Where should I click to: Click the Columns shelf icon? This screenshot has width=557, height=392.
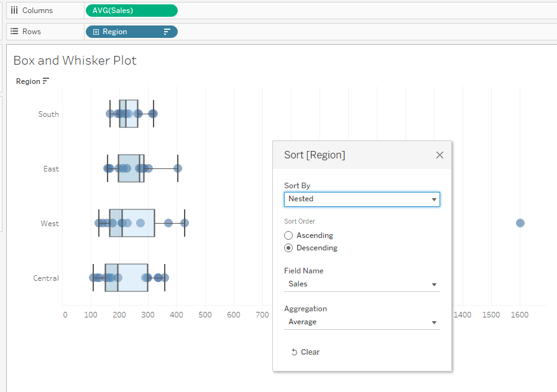pyautogui.click(x=14, y=11)
